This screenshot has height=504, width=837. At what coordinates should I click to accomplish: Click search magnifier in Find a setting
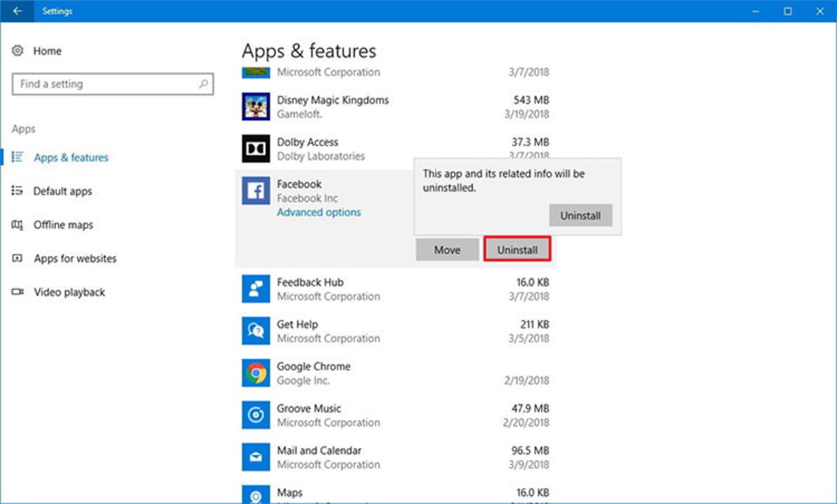click(x=203, y=84)
